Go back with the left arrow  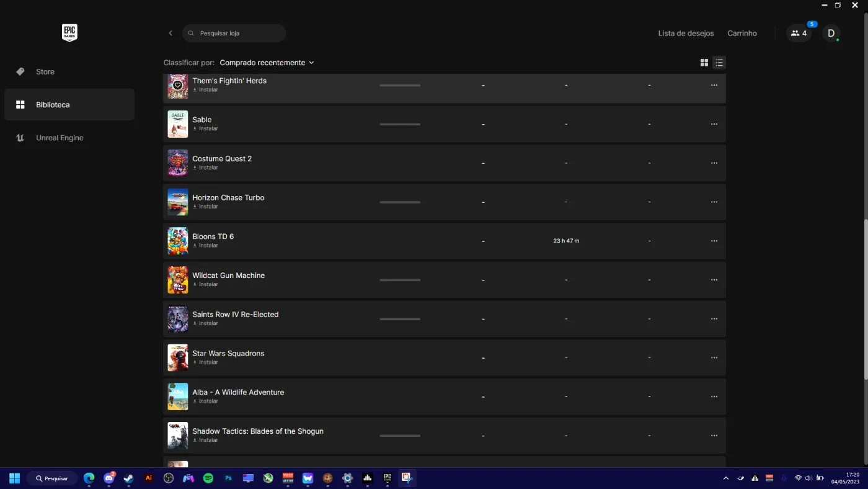[x=170, y=33]
